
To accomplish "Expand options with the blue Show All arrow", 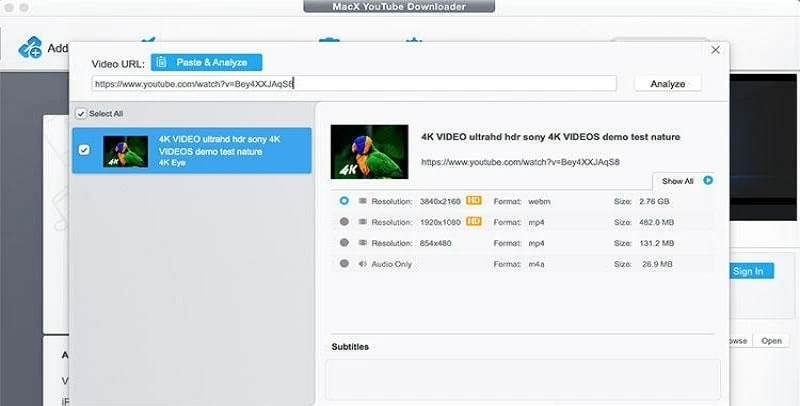I will tap(708, 180).
